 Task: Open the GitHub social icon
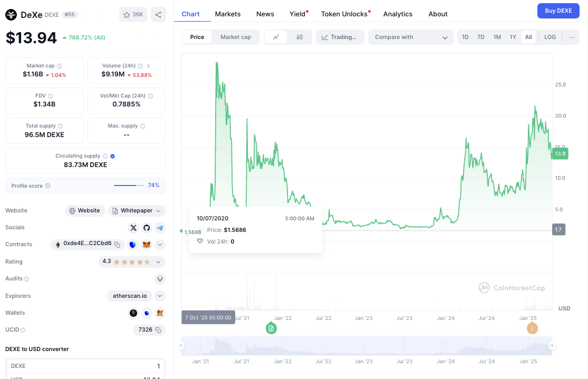point(147,228)
